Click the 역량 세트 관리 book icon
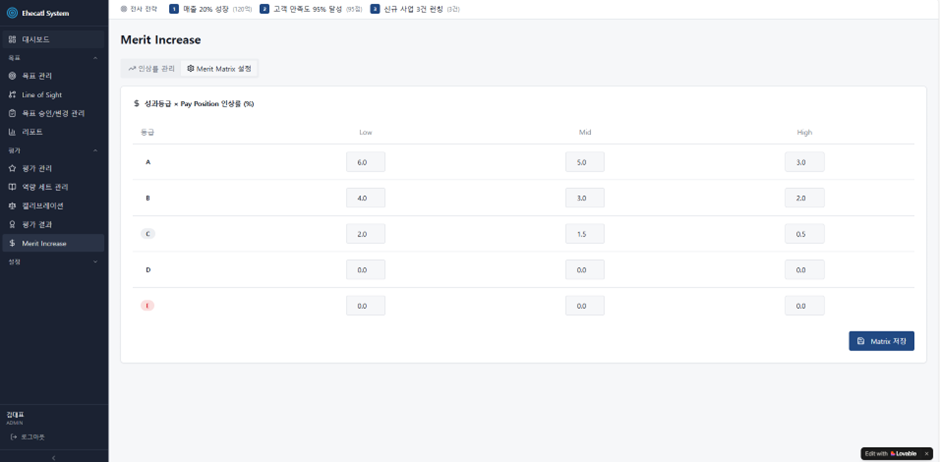The height and width of the screenshot is (462, 940). (x=12, y=188)
